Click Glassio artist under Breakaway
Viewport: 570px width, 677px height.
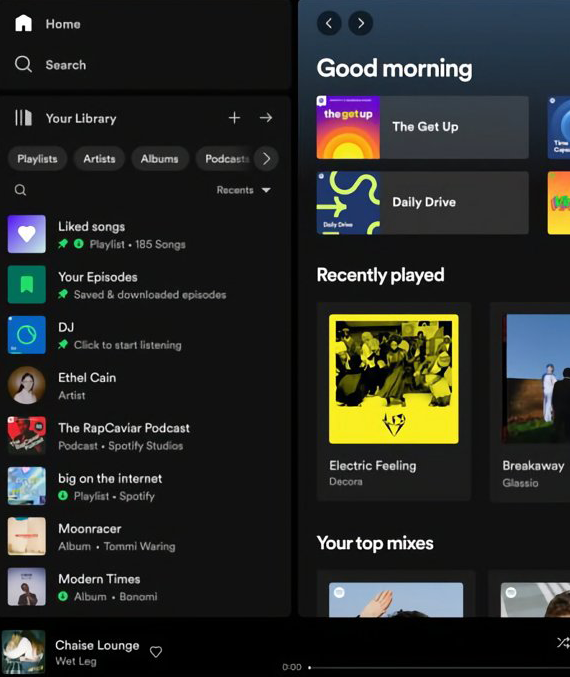[520, 483]
